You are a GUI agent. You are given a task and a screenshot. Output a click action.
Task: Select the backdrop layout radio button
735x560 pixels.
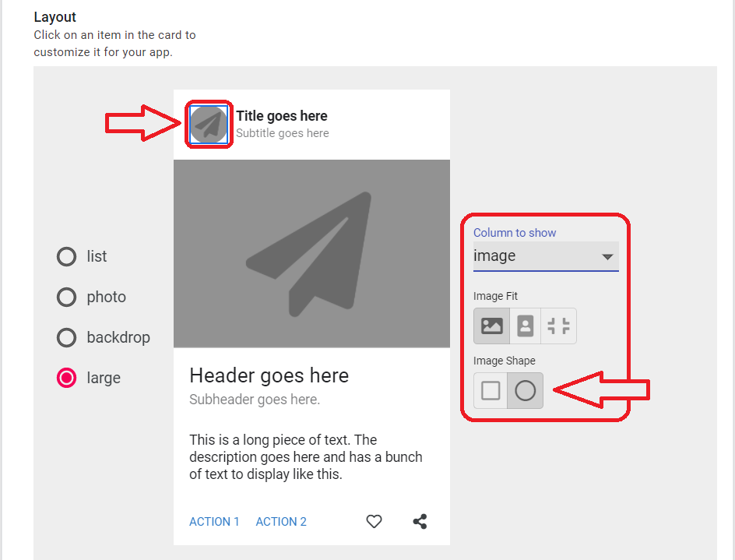point(66,338)
